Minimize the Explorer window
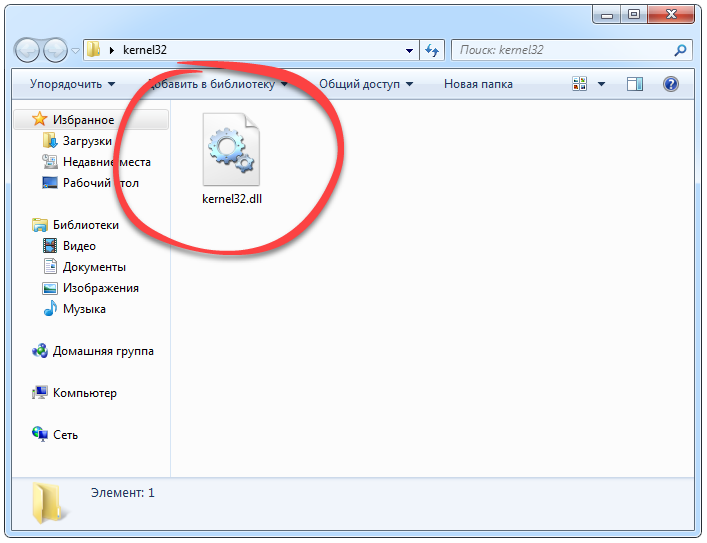 click(607, 15)
